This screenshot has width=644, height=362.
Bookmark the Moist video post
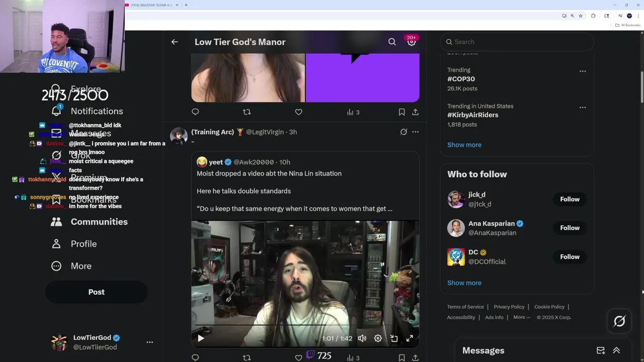(x=401, y=357)
